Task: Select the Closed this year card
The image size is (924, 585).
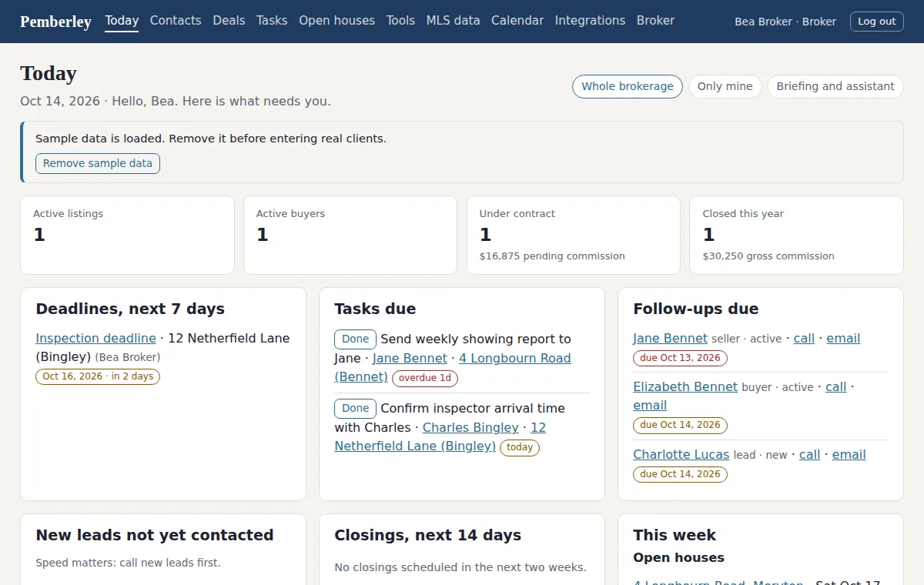Action: [796, 235]
